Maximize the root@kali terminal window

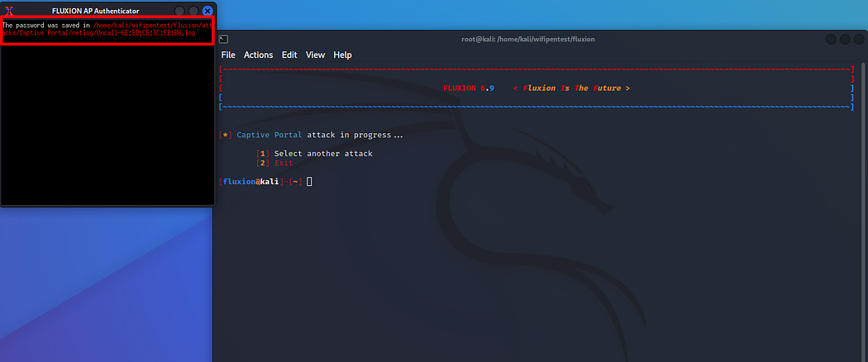(x=845, y=40)
